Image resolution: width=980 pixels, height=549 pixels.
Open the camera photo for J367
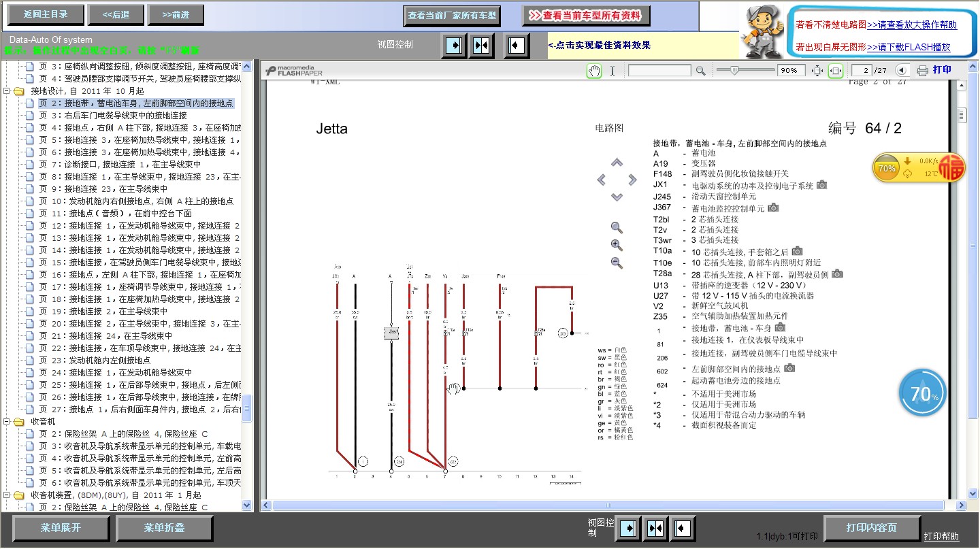pyautogui.click(x=773, y=207)
